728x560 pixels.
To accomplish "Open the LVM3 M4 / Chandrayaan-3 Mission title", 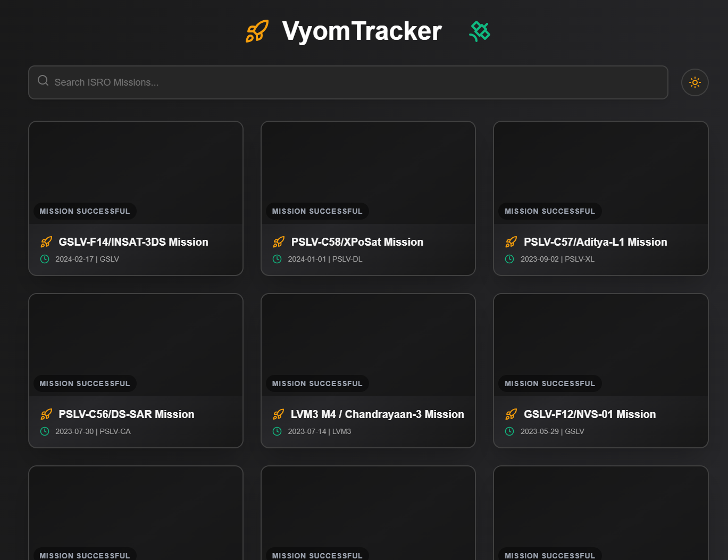I will click(x=378, y=414).
